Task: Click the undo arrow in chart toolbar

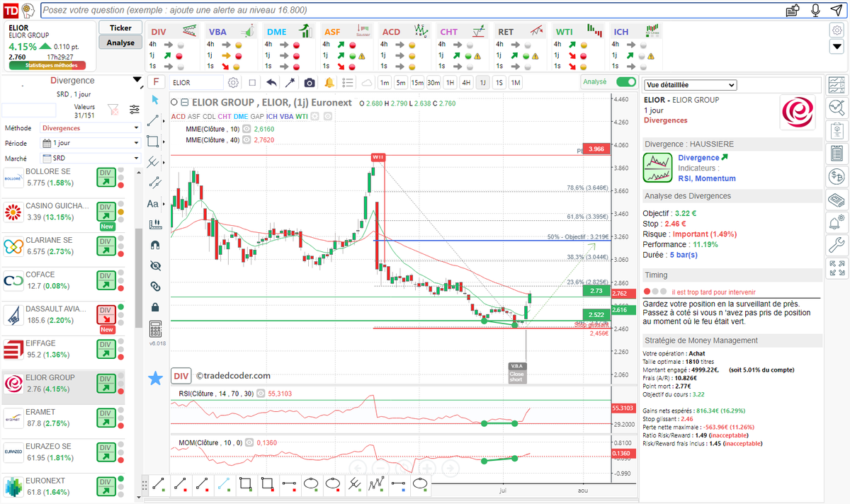Action: (x=271, y=82)
